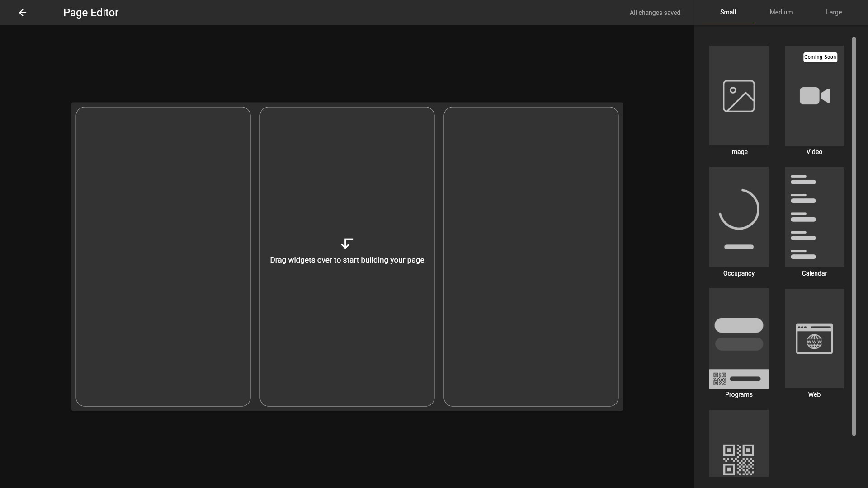Select the Video camera widget icon
Screen dimensions: 868x488
pyautogui.click(x=814, y=96)
